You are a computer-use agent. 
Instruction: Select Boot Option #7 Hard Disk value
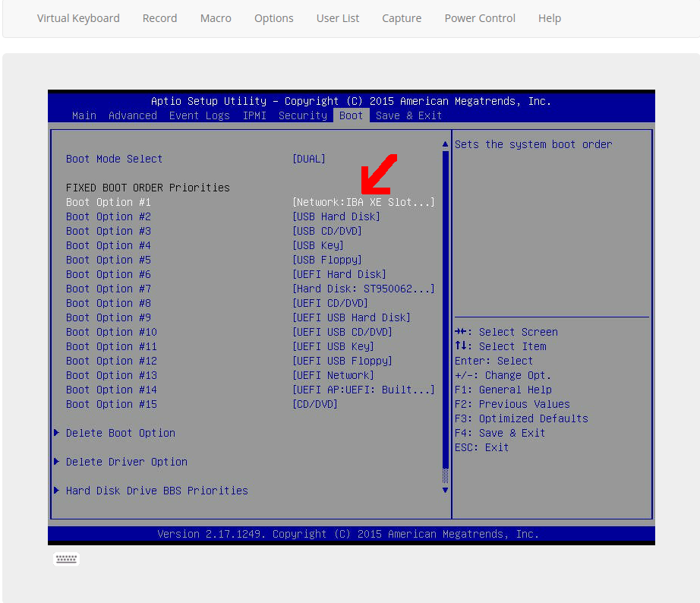363,289
